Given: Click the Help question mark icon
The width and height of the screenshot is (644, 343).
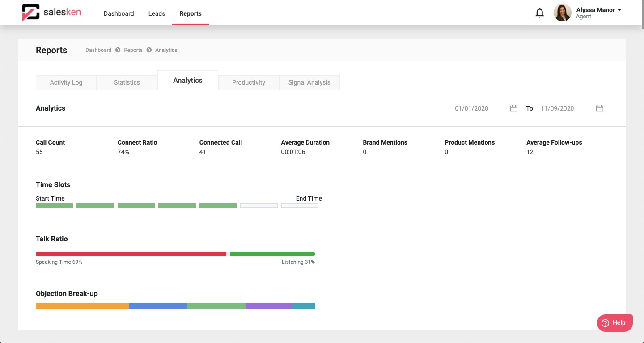Looking at the screenshot, I should click(606, 323).
